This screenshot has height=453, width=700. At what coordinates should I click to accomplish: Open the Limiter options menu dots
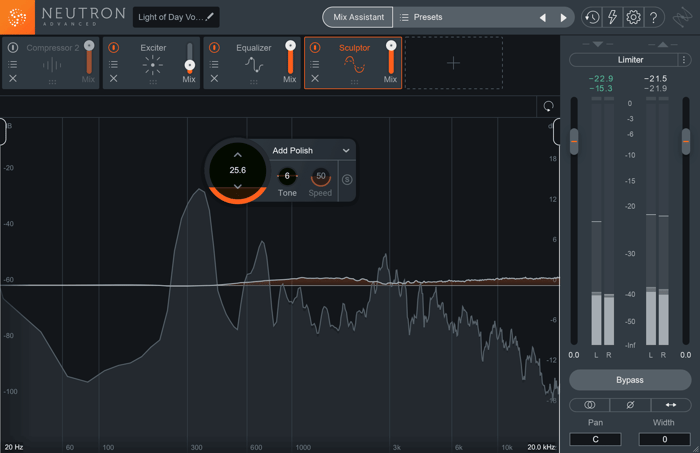683,59
